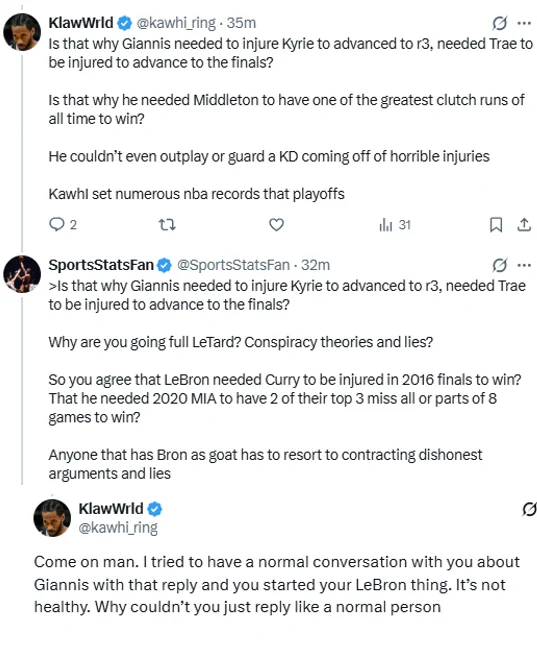This screenshot has height=647, width=537.
Task: Open SportsStatsFan's profile picture
Action: point(22,274)
